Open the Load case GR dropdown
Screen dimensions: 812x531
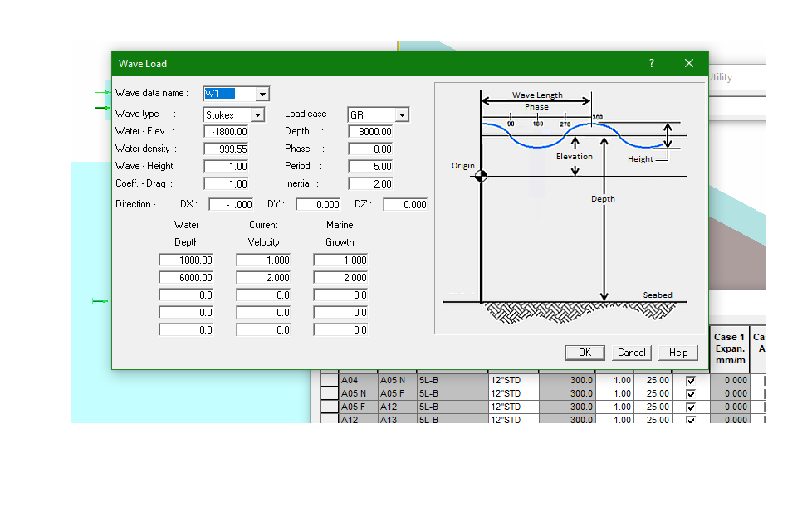click(402, 114)
